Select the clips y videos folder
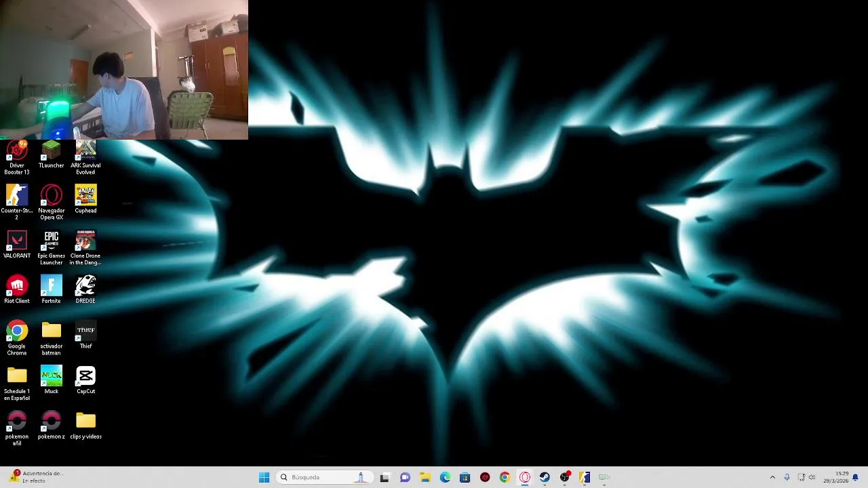Image resolution: width=868 pixels, height=488 pixels. coord(85,426)
